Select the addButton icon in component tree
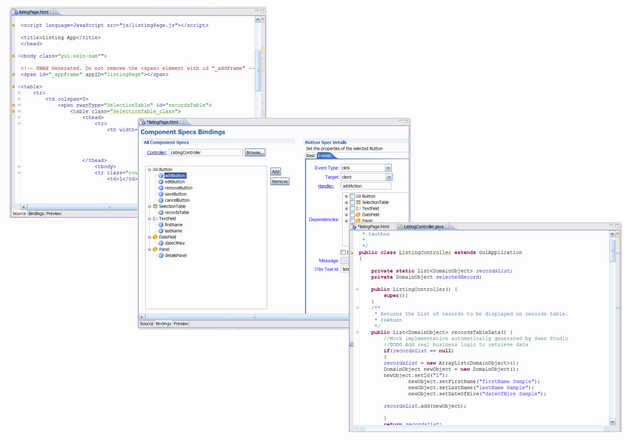Viewport: 640px width, 442px height. 161,175
